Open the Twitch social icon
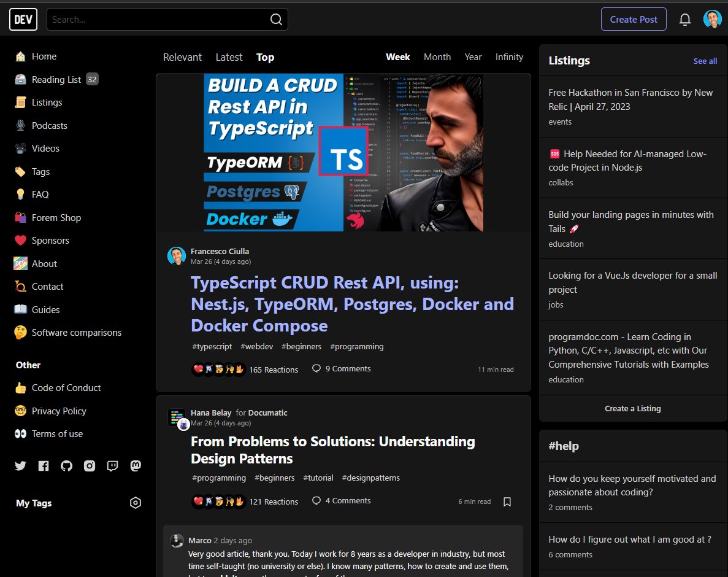Screen dimensions: 728x577 coord(112,465)
